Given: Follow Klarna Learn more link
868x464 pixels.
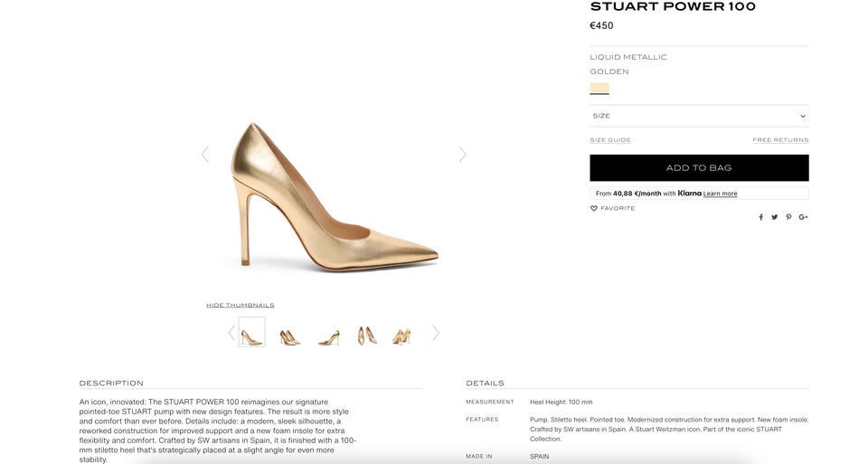Looking at the screenshot, I should [x=720, y=194].
